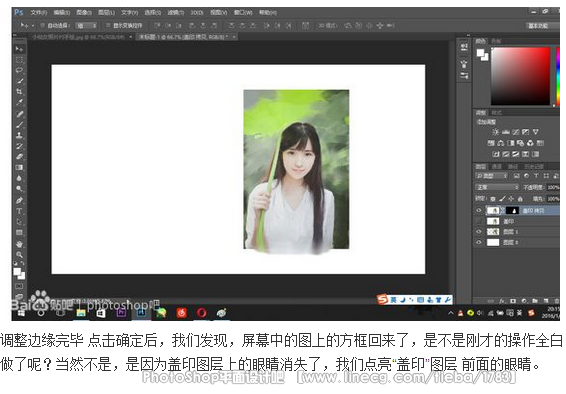Select the Gradient tool

pos(19,167)
